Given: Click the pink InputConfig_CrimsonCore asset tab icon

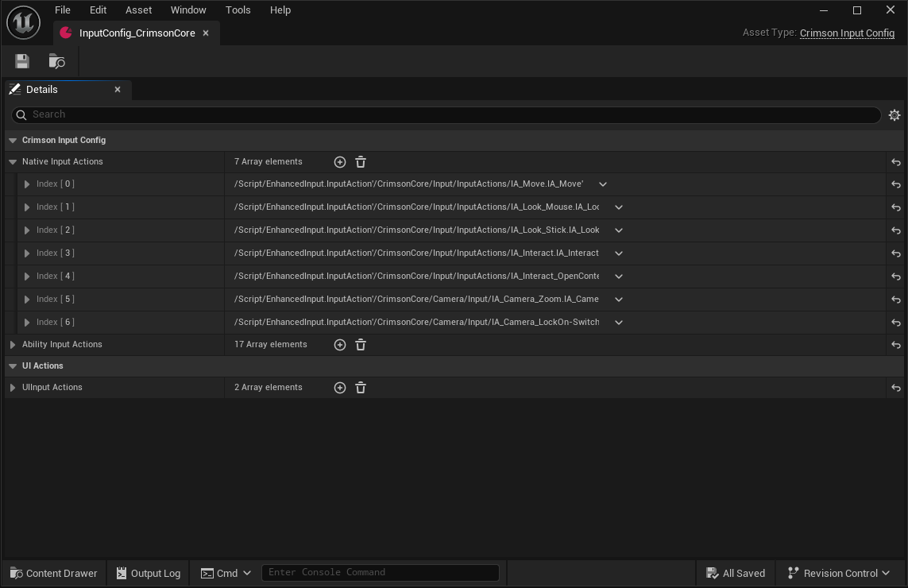Looking at the screenshot, I should click(x=66, y=33).
